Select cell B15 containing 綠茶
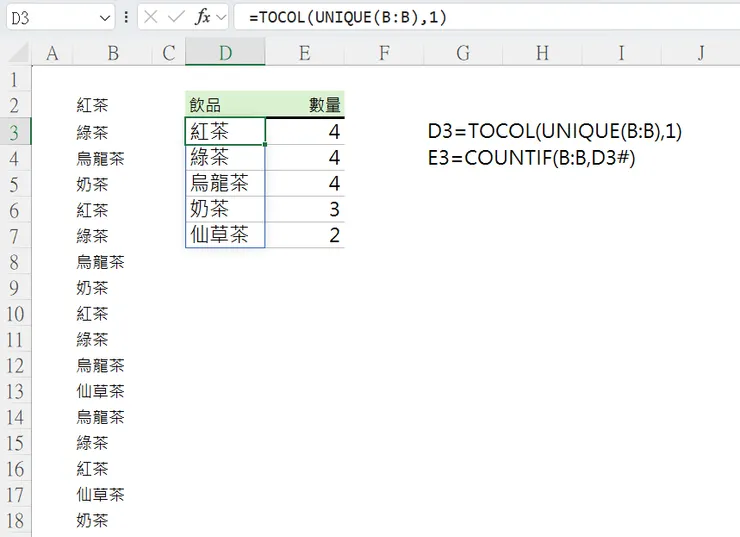The image size is (740, 537). click(x=112, y=443)
